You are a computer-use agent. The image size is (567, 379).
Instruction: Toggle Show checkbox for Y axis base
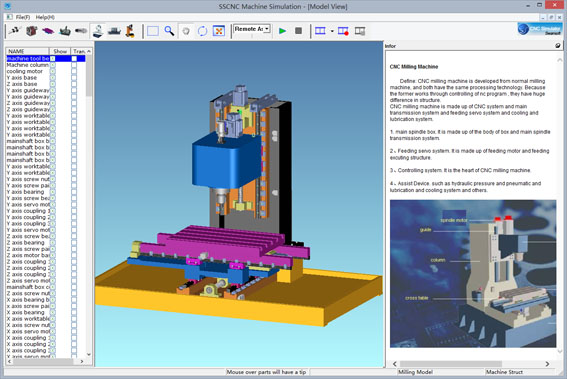pos(53,78)
